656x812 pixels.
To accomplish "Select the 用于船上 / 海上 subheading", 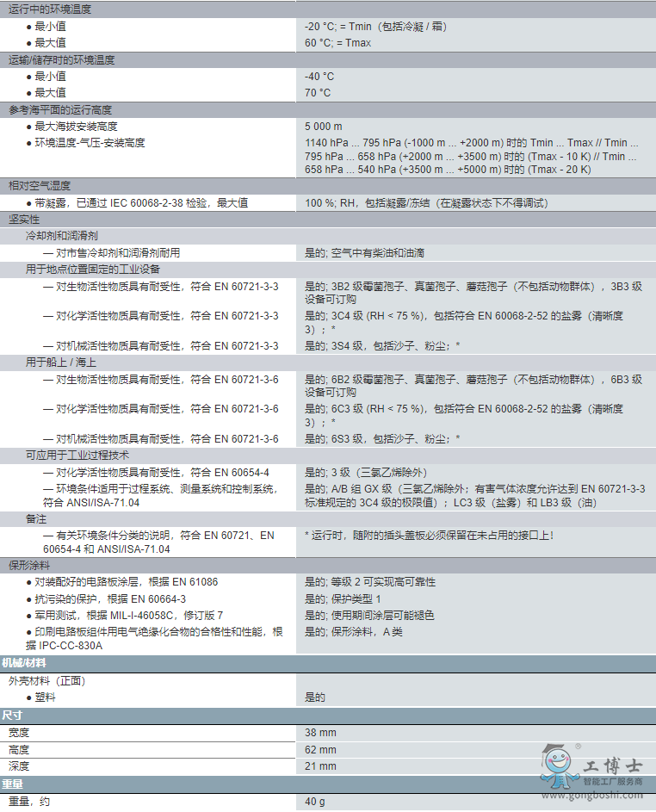I will click(x=61, y=363).
